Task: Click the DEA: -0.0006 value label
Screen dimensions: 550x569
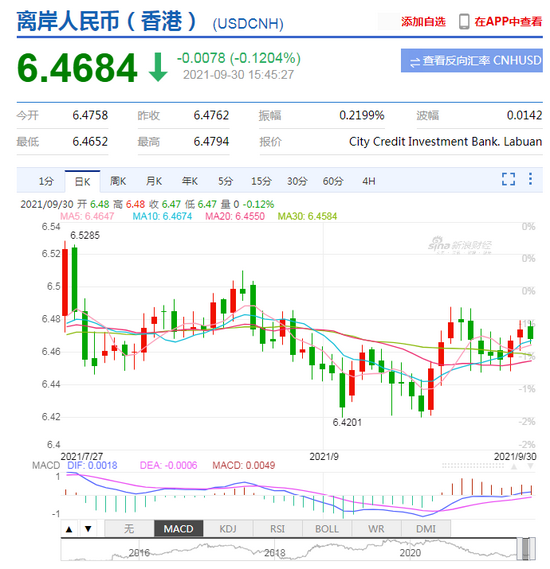Action: [x=168, y=465]
